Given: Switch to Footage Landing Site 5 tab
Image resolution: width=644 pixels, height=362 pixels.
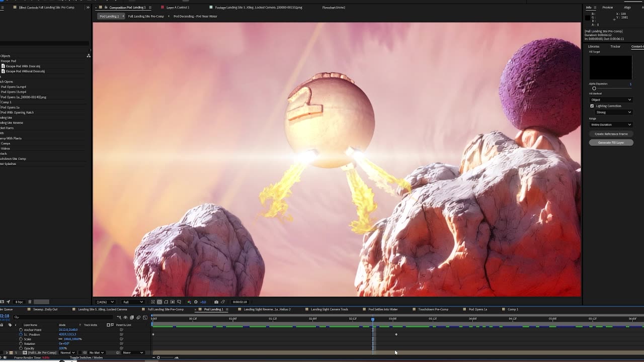Looking at the screenshot, I should coord(259,8).
